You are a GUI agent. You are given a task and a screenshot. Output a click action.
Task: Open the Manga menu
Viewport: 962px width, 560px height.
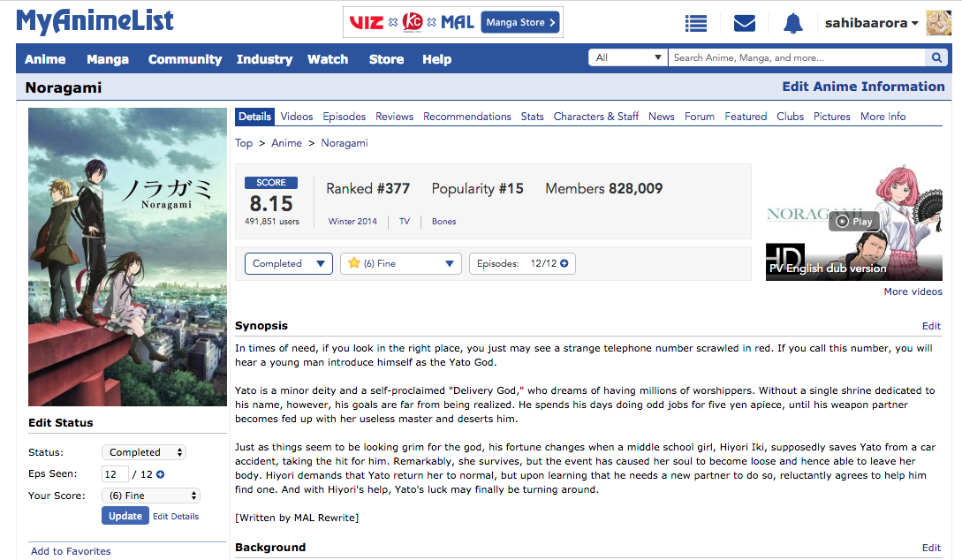pyautogui.click(x=108, y=59)
